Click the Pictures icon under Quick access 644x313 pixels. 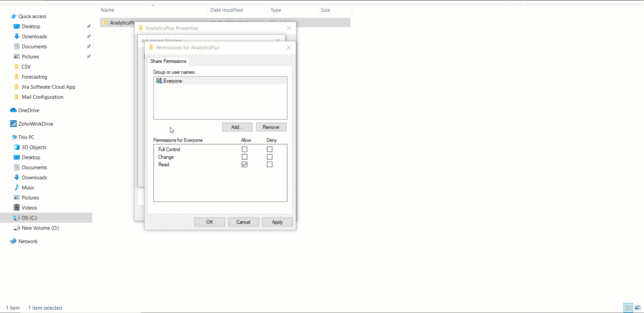pos(17,56)
